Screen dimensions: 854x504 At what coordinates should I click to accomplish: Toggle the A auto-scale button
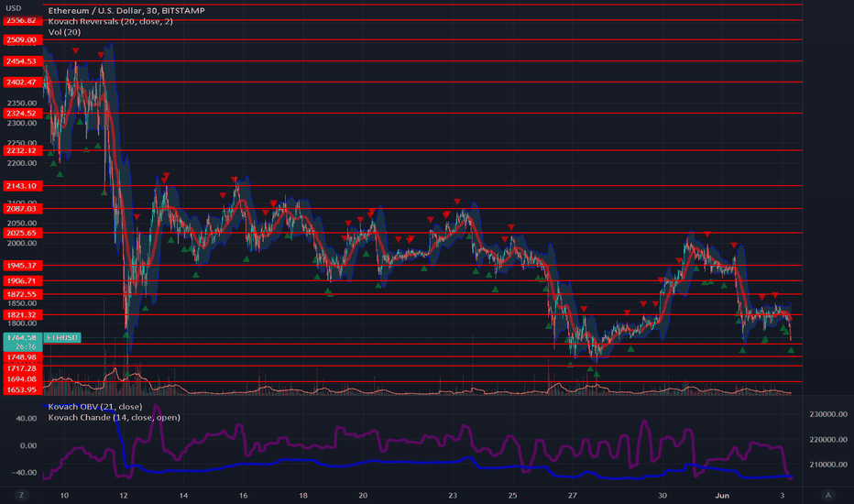point(827,495)
